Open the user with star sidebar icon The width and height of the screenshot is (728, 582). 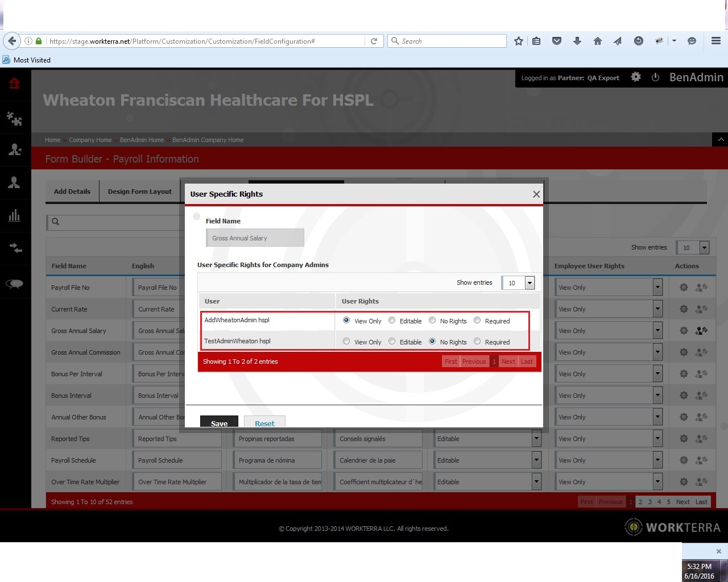[15, 149]
